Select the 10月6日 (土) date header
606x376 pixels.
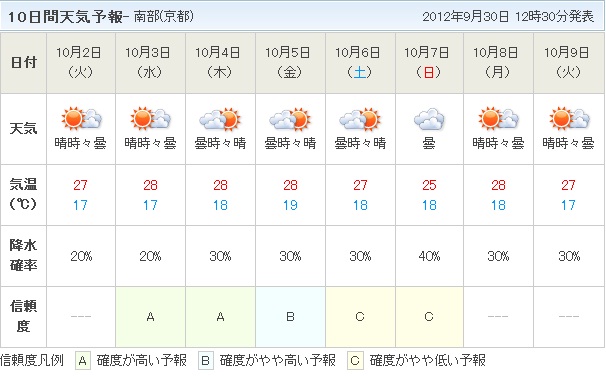[x=360, y=63]
